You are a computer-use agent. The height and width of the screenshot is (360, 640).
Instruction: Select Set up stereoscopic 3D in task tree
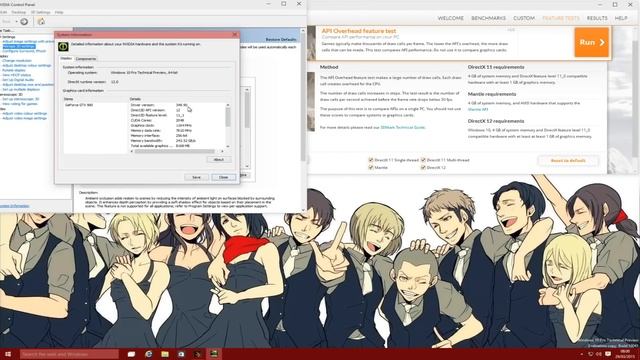(21, 99)
